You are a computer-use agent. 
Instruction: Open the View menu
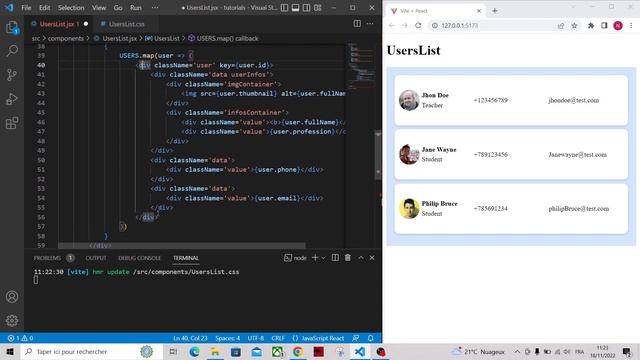(x=99, y=7)
